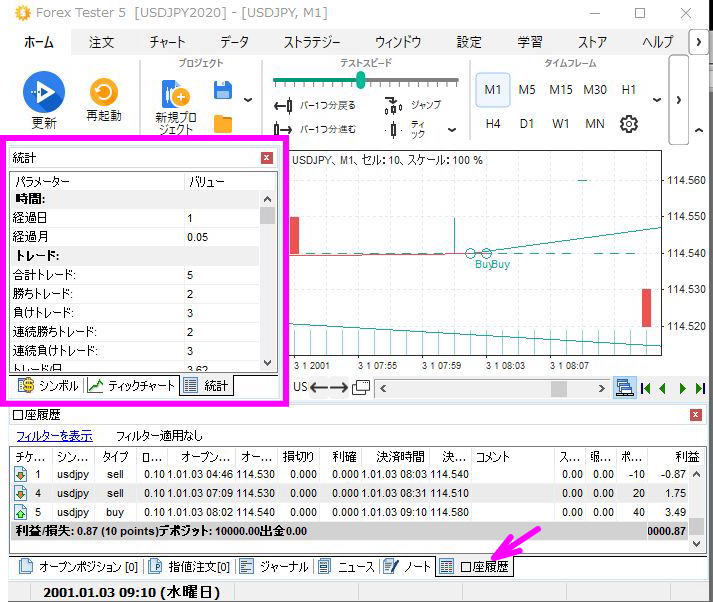713x602 pixels.
Task: Open the ホーム ribbon tab
Action: pyautogui.click(x=39, y=42)
